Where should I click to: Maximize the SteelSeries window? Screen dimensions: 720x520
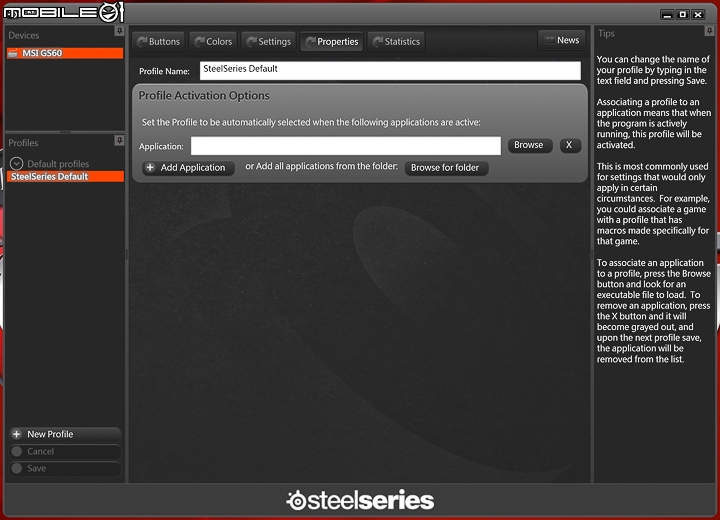(x=683, y=15)
